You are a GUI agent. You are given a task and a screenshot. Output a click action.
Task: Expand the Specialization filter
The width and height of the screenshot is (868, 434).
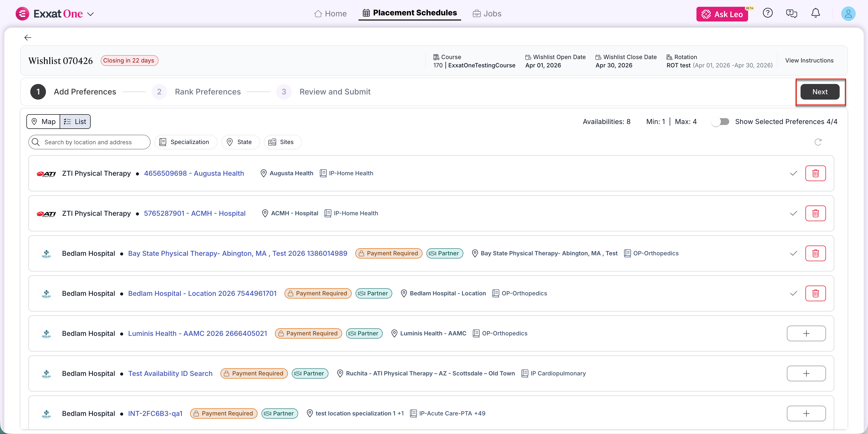pos(185,142)
